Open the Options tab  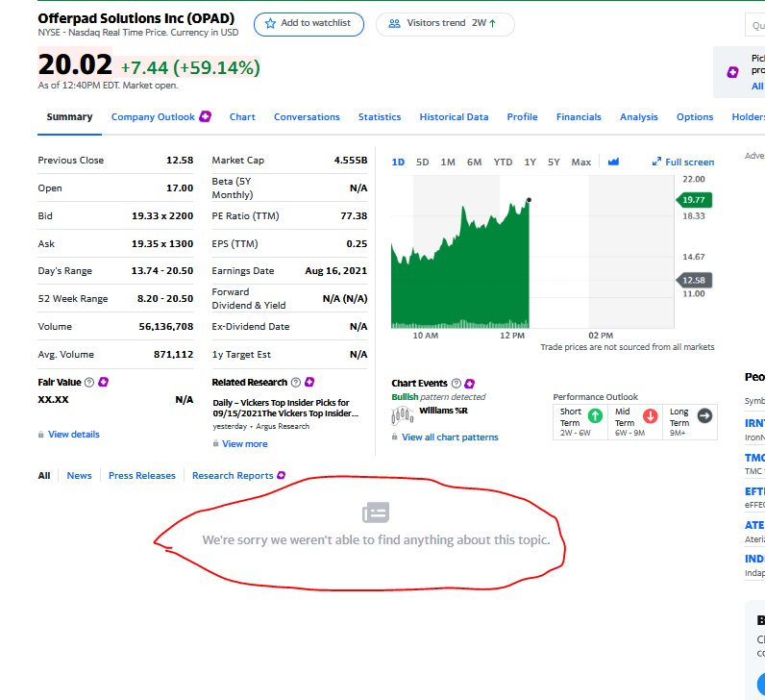point(695,116)
